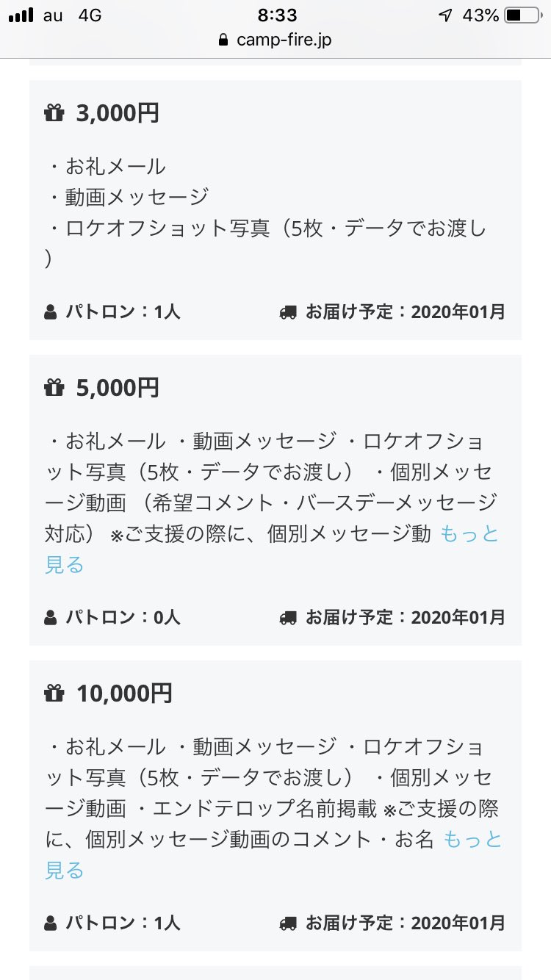Viewport: 551px width, 980px height.
Task: Tap the gift icon beside 3,000円
Action: (x=54, y=113)
